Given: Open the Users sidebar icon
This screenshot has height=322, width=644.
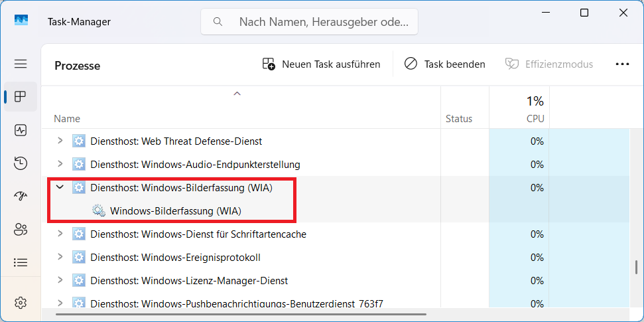Looking at the screenshot, I should tap(21, 230).
